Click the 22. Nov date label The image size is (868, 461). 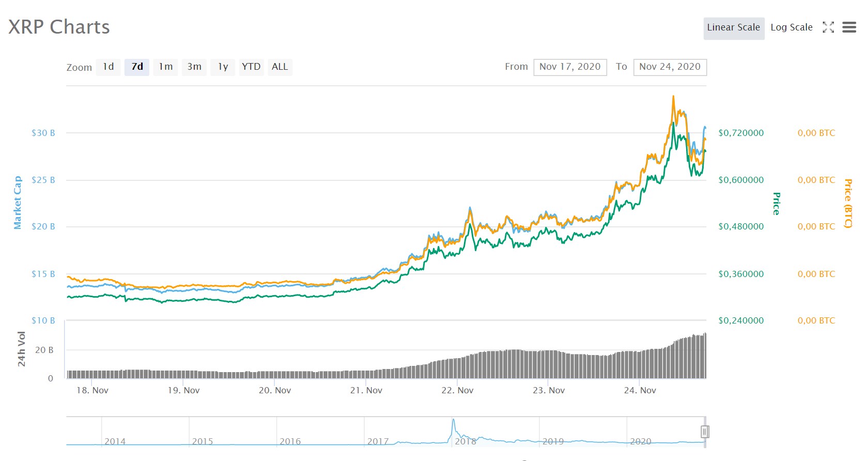point(457,390)
